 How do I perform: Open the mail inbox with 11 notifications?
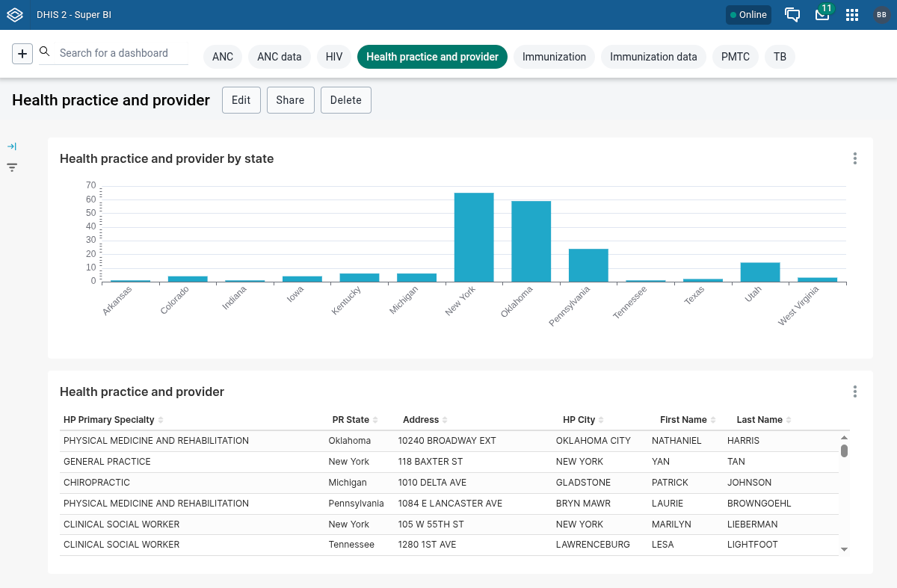(822, 15)
